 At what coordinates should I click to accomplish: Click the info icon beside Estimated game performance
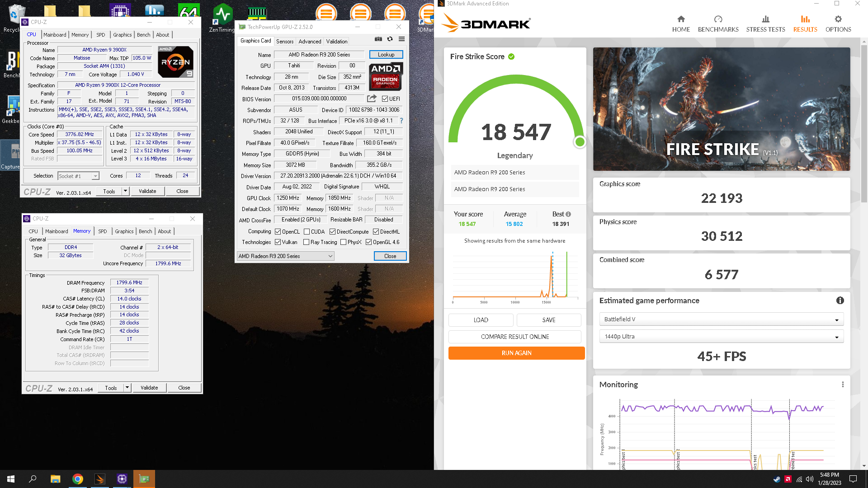click(840, 300)
